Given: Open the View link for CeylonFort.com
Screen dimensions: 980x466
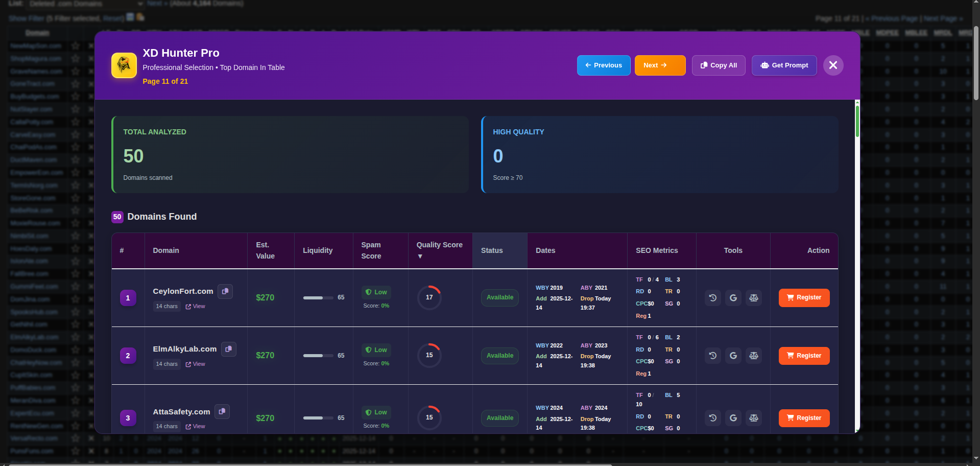Looking at the screenshot, I should coord(195,306).
